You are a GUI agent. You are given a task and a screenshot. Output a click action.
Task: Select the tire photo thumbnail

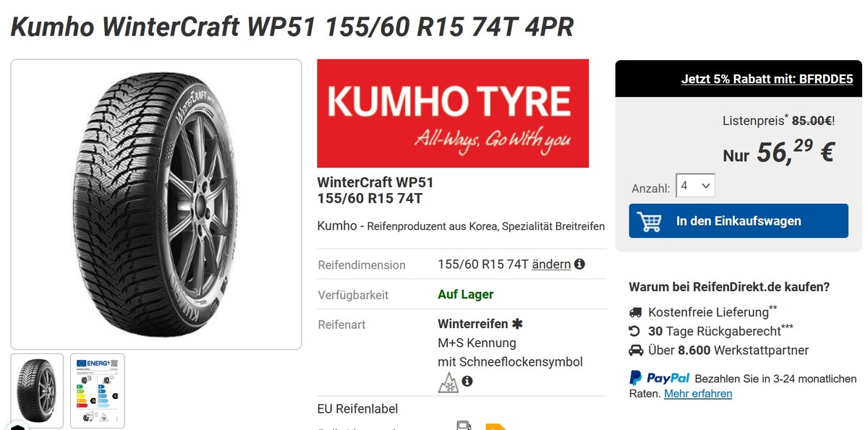37,391
